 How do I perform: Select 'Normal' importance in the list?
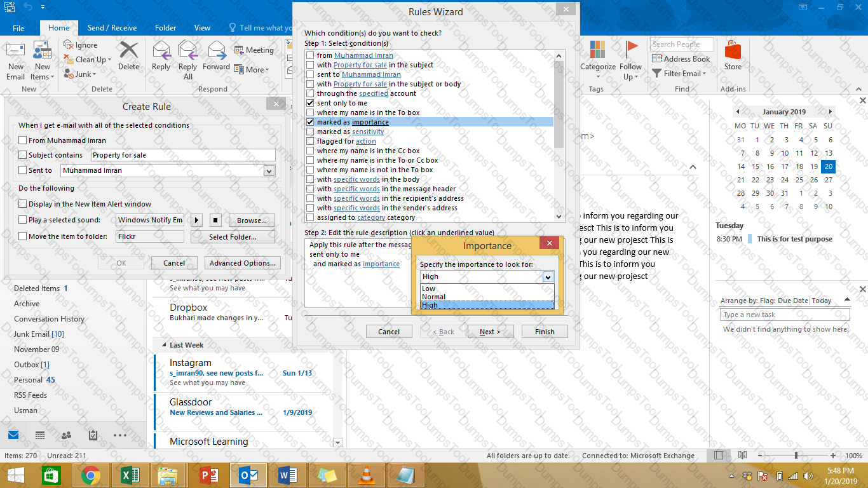pos(487,297)
